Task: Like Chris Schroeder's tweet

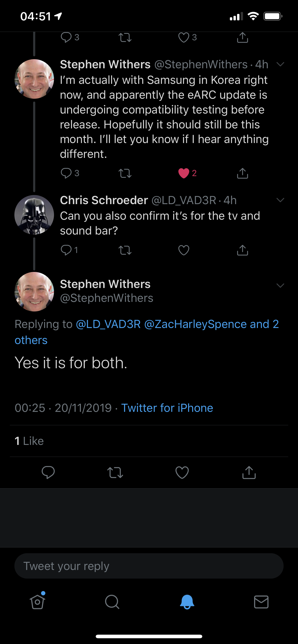Action: tap(184, 250)
